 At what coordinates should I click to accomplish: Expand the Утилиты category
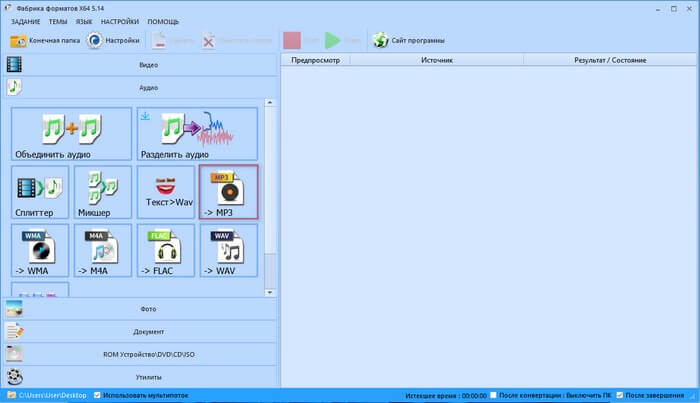tap(141, 377)
